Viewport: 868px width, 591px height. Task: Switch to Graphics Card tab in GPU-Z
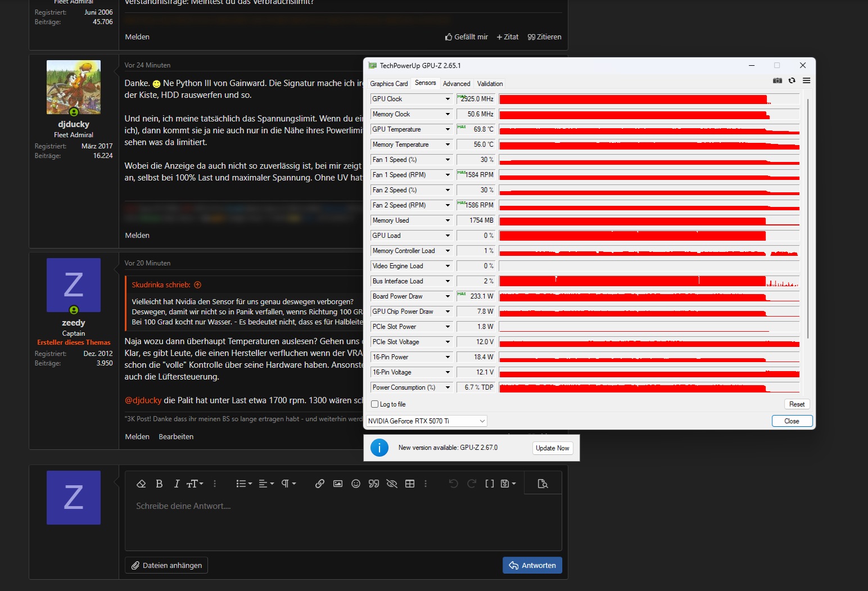point(389,84)
